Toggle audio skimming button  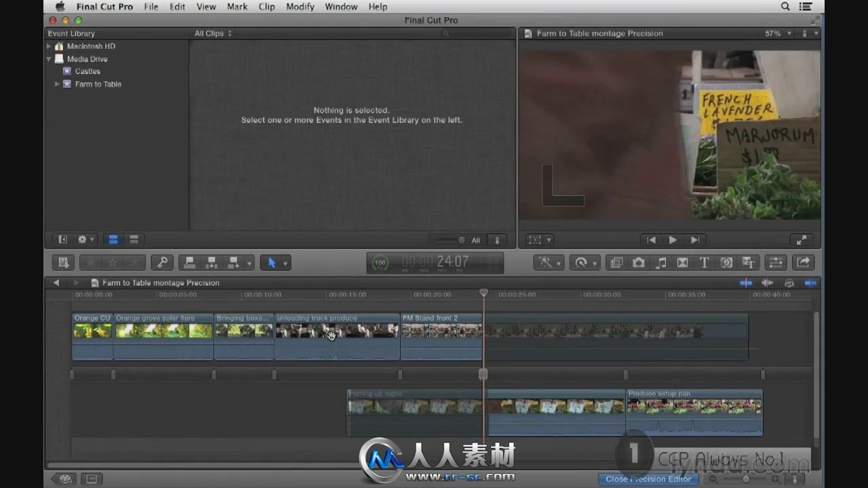pos(768,283)
